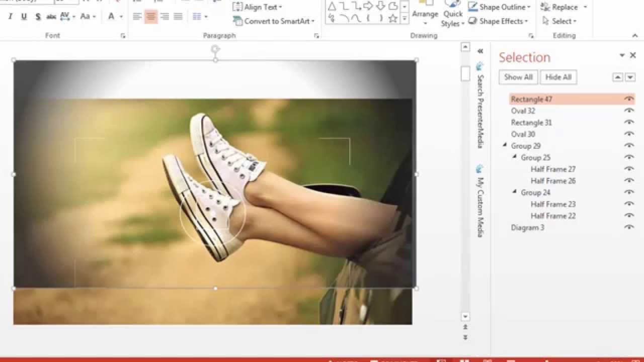The width and height of the screenshot is (644, 362).
Task: Click the Hide All button
Action: coord(558,77)
